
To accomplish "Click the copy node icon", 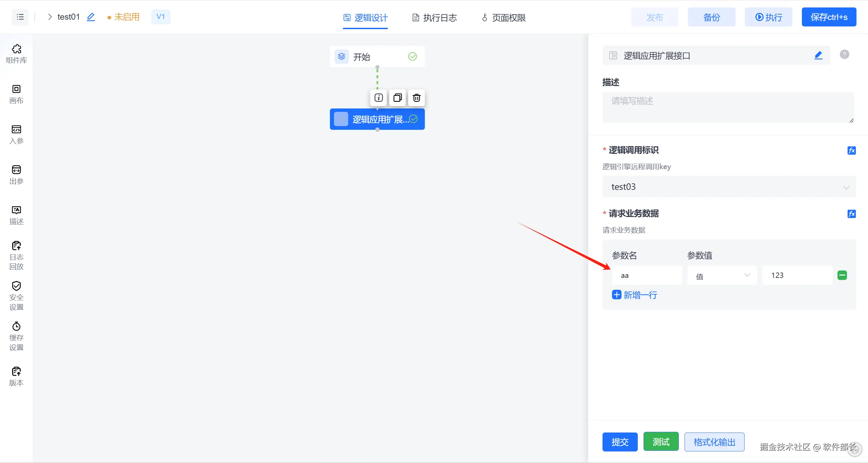I will 397,98.
